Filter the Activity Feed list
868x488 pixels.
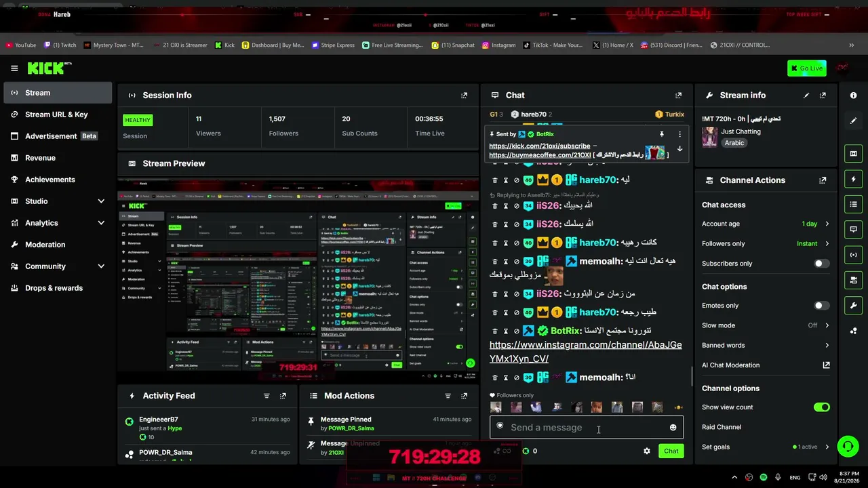267,396
